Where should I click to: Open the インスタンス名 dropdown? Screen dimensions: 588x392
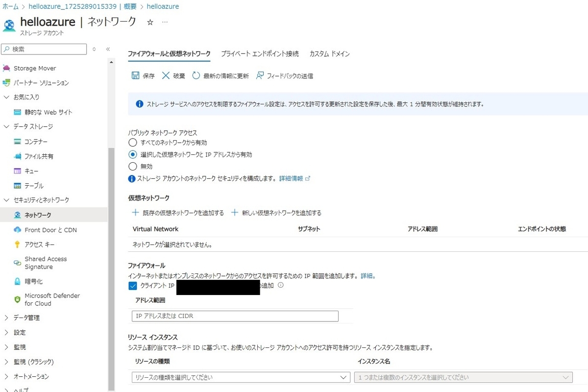click(464, 377)
